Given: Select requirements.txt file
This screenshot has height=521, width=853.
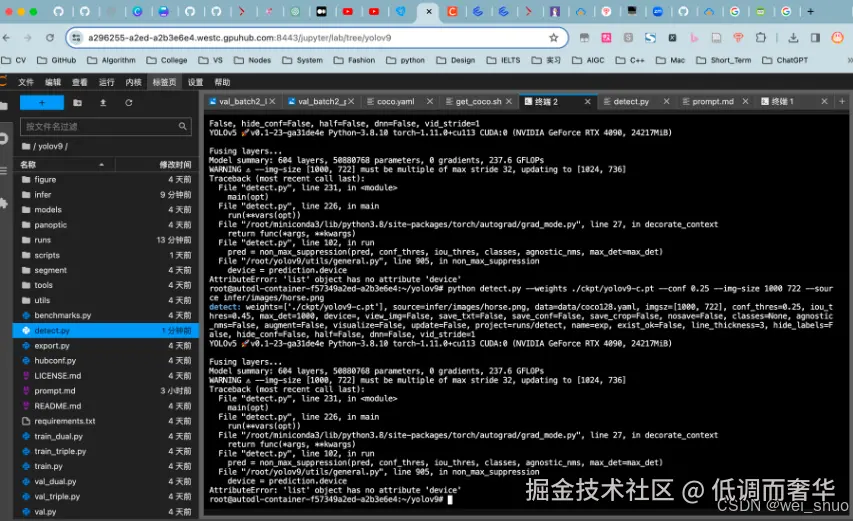Looking at the screenshot, I should (106, 421).
